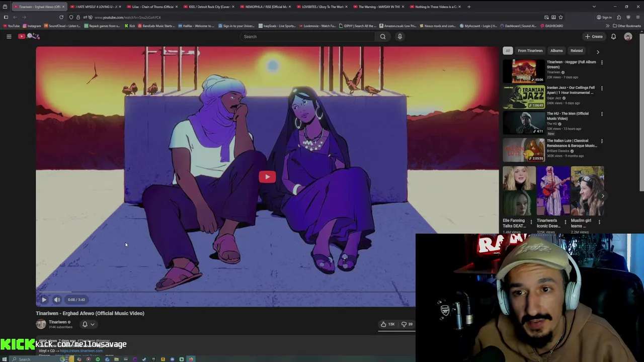This screenshot has height=362, width=644.
Task: Click the browser address bar URL
Action: (127, 17)
